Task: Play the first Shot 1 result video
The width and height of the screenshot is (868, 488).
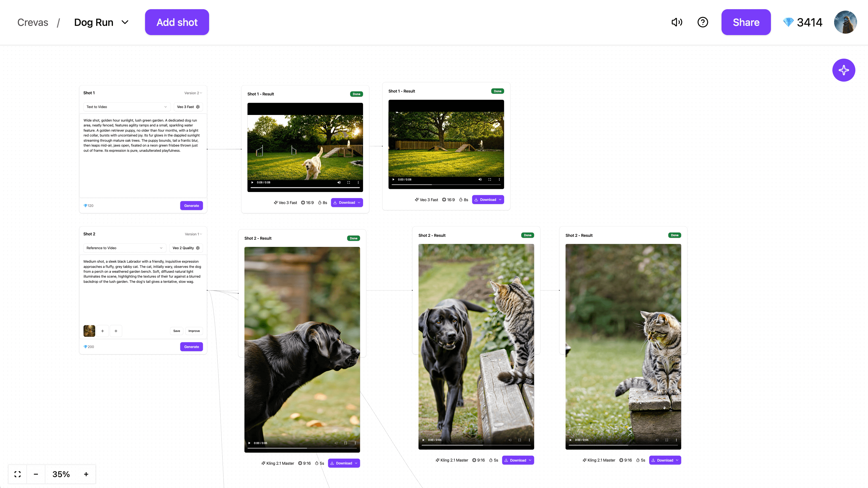Action: (252, 182)
